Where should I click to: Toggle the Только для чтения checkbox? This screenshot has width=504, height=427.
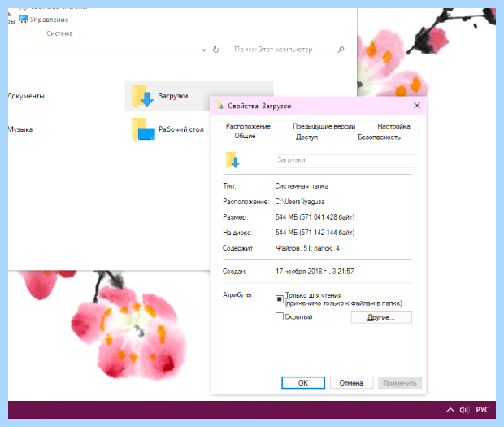pyautogui.click(x=280, y=299)
